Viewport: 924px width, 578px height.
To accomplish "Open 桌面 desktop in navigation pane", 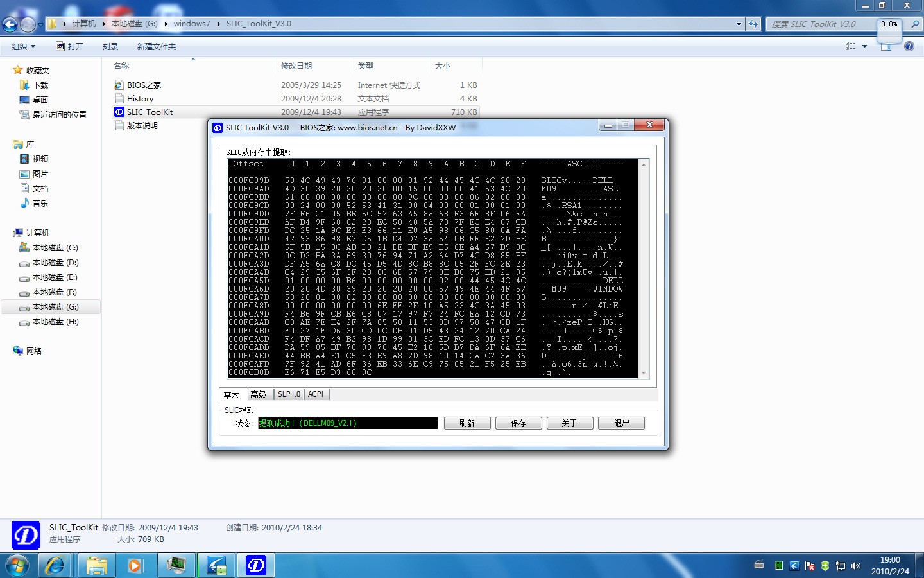I will [x=40, y=100].
